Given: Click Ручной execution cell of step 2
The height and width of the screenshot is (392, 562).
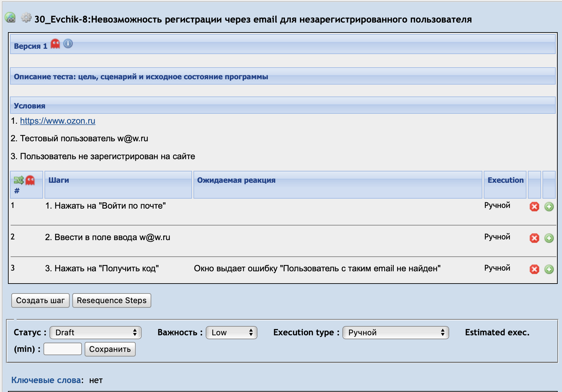Looking at the screenshot, I should (497, 237).
